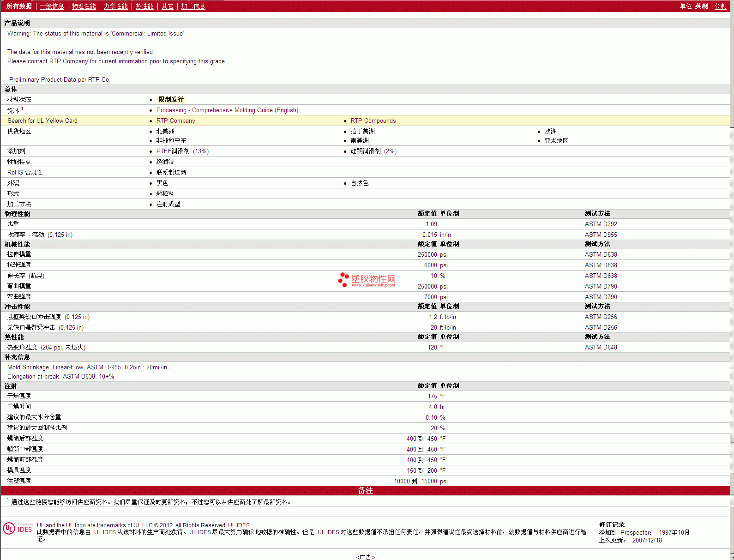734x560 pixels.
Task: Click the 补充信息 section header
Action: coord(17,357)
